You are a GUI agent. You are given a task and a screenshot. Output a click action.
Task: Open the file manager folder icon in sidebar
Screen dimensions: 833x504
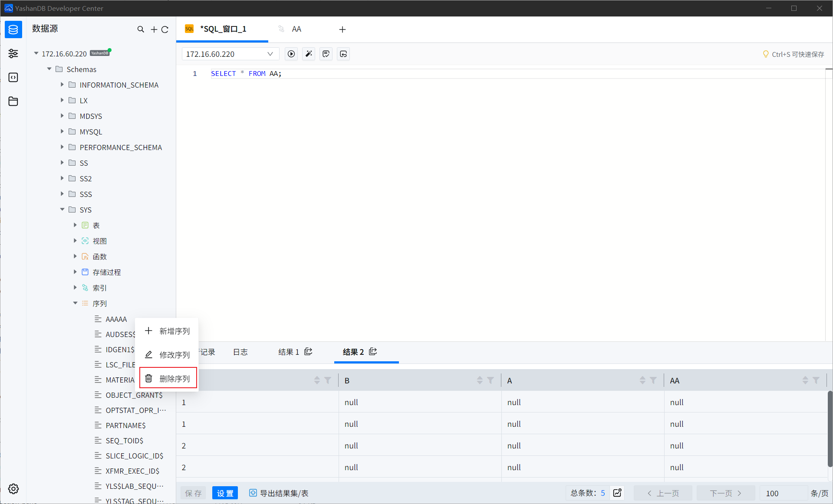point(13,101)
